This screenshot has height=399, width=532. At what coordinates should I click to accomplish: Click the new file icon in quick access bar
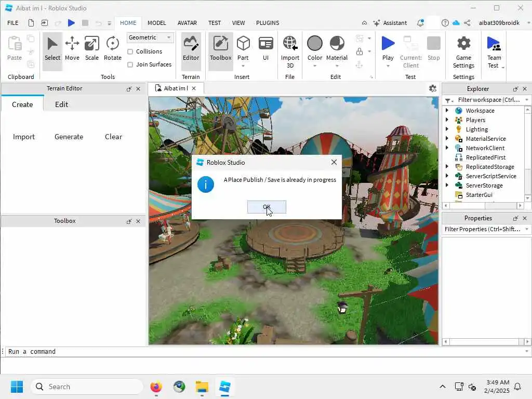tap(31, 23)
